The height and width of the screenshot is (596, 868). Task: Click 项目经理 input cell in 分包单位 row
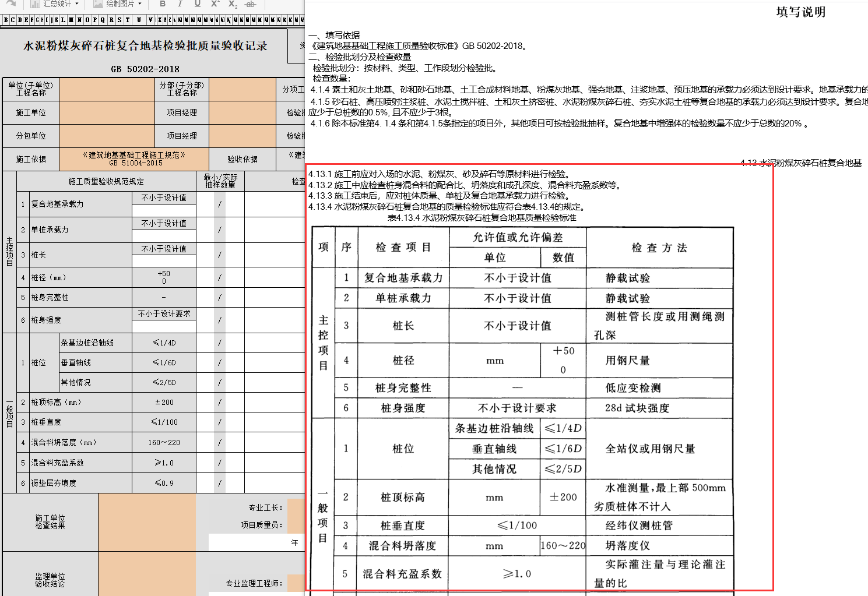pos(242,136)
